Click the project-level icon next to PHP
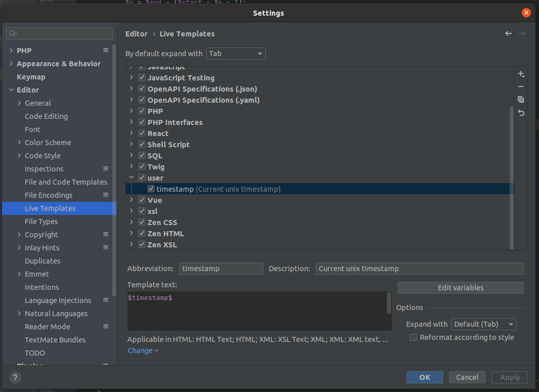Image resolution: width=539 pixels, height=392 pixels. coord(106,50)
